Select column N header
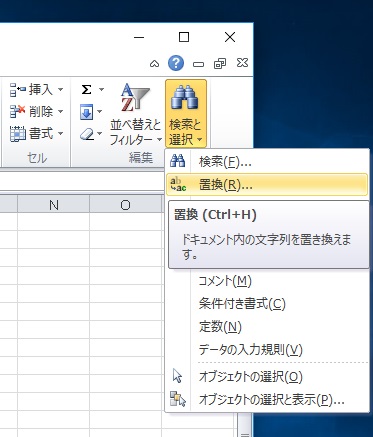The height and width of the screenshot is (437, 373). (53, 205)
